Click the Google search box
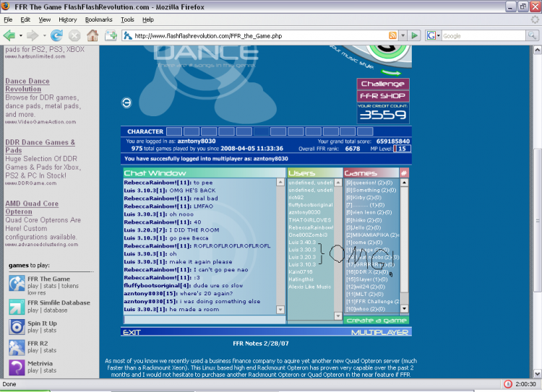The width and height of the screenshot is (542, 392). (483, 35)
